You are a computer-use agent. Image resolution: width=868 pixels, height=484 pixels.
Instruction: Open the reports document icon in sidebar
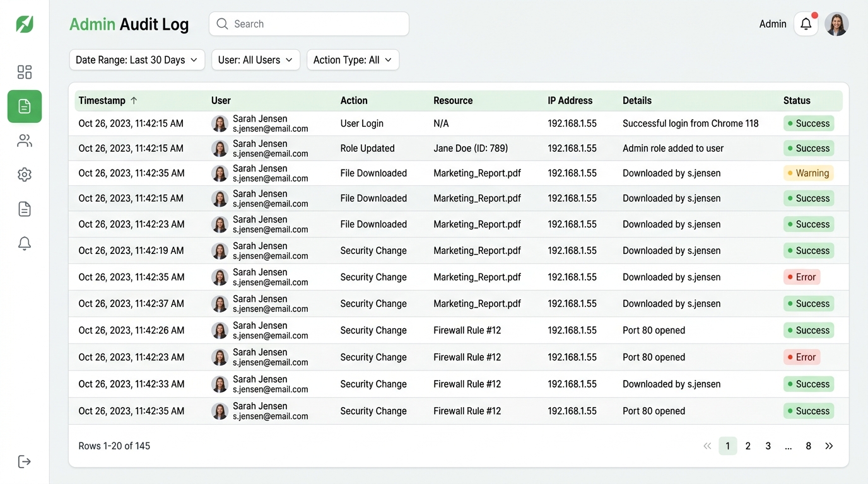[x=25, y=209]
